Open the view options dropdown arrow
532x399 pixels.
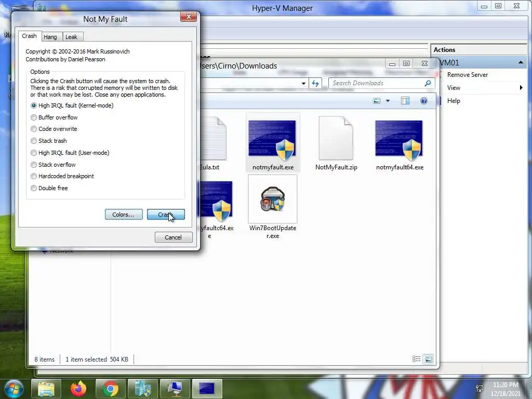tap(388, 101)
